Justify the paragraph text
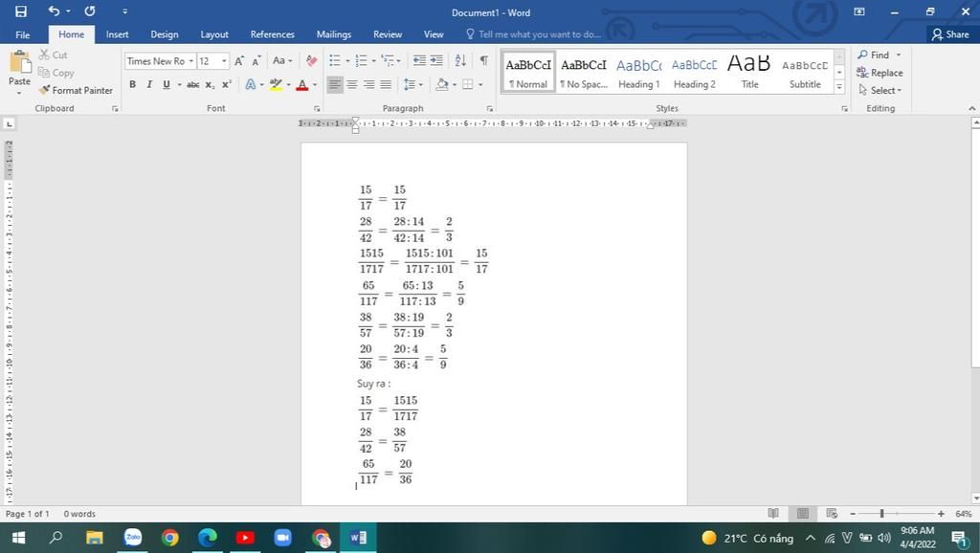 click(387, 84)
